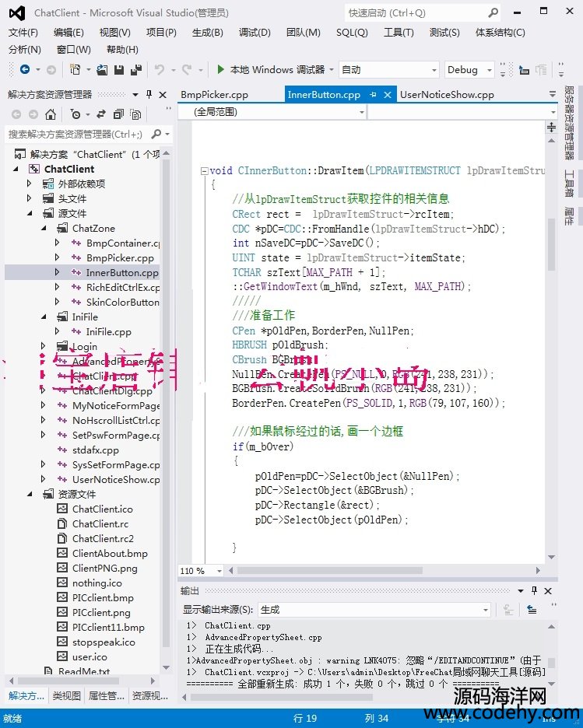
Task: Click the Redo toolbar icon
Action: [187, 70]
